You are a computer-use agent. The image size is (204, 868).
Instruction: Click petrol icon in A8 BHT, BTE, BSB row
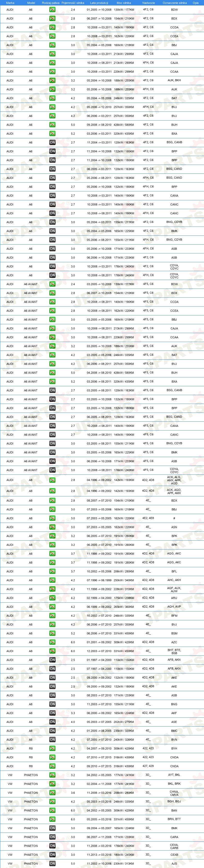(52, 651)
